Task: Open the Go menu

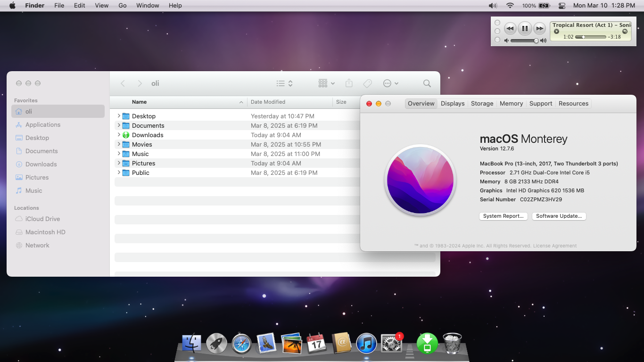Action: coord(123,6)
